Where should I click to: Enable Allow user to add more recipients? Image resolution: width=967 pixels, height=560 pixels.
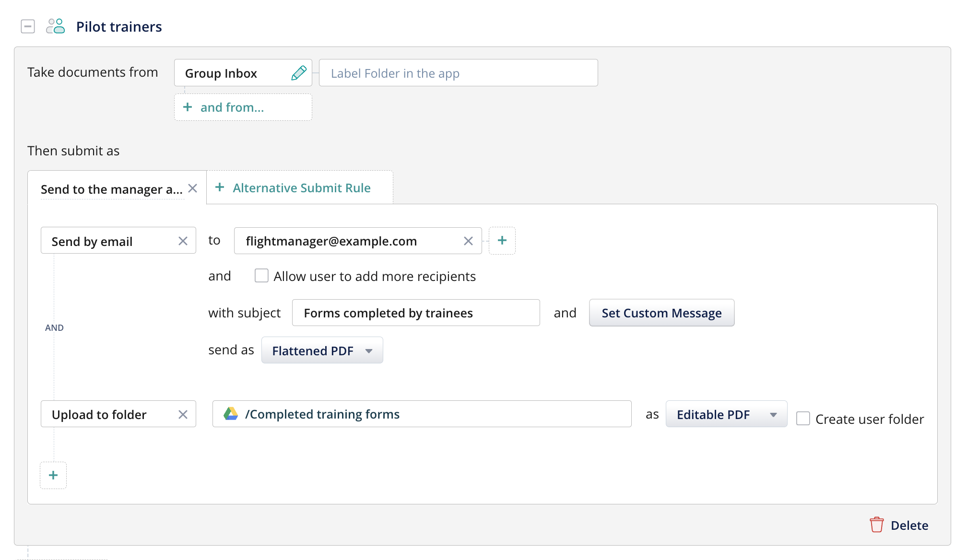261,276
